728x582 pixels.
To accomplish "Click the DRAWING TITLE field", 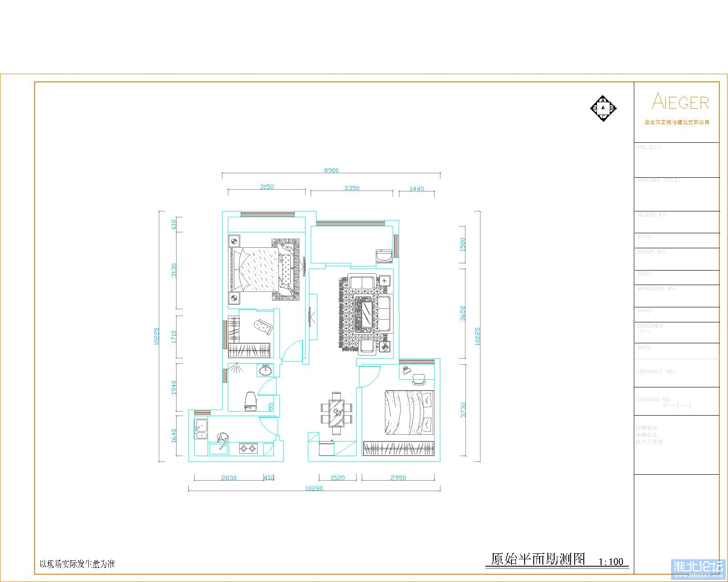I will pyautogui.click(x=658, y=180).
